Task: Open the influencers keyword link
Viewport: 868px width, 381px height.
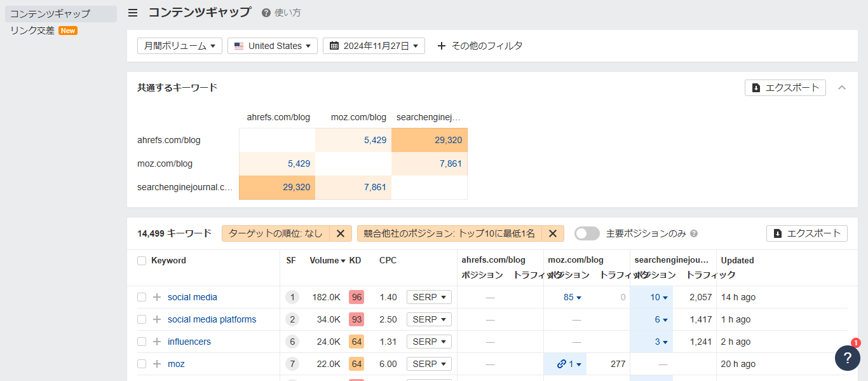Action: point(189,341)
